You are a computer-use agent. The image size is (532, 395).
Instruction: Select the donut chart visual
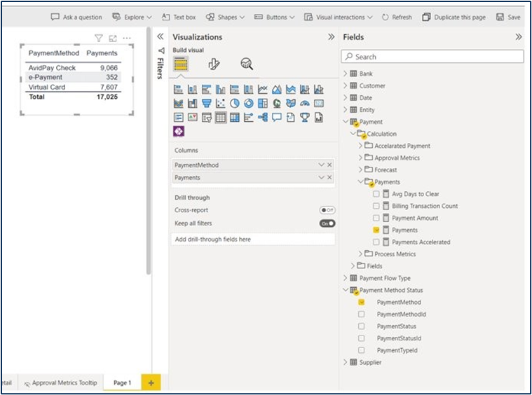pyautogui.click(x=249, y=104)
